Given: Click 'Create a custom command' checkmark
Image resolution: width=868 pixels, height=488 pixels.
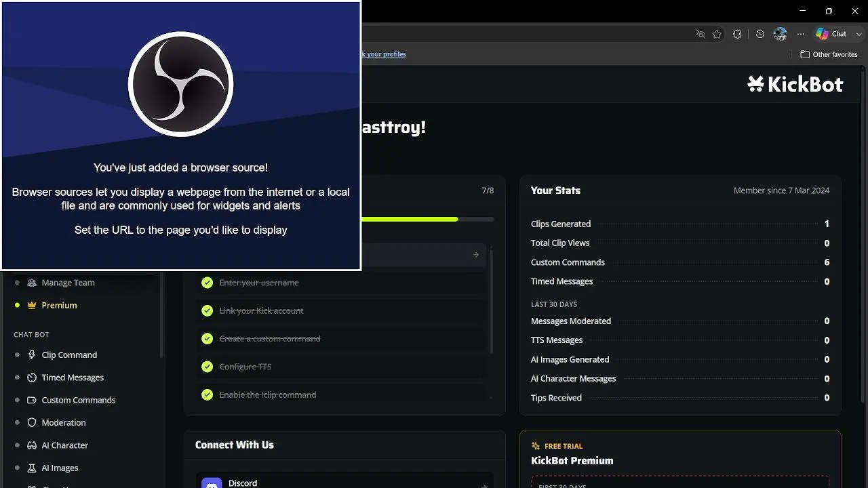Looking at the screenshot, I should coord(208,339).
